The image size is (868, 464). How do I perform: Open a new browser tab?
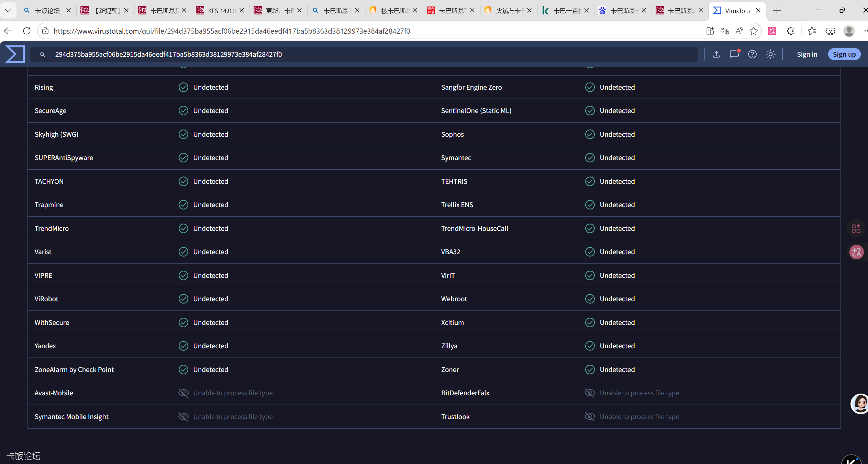(x=777, y=10)
